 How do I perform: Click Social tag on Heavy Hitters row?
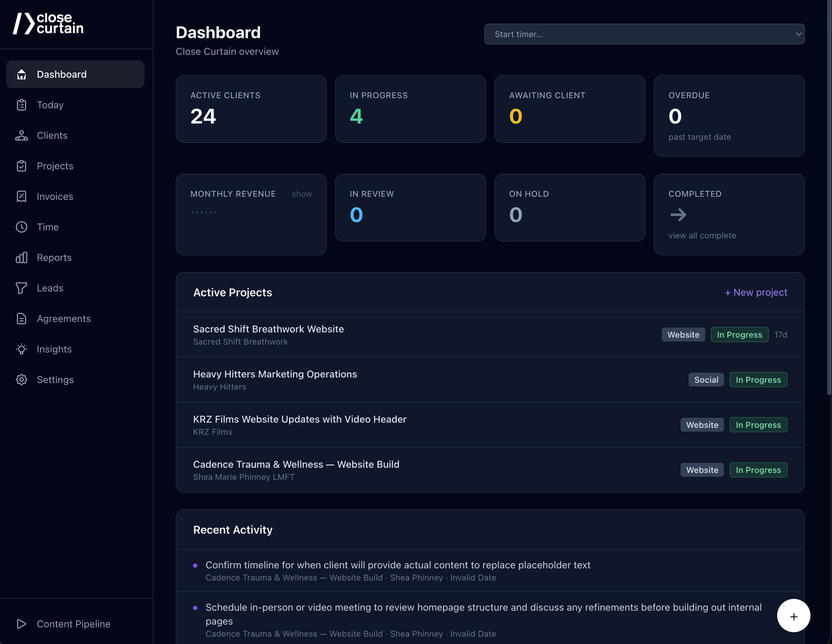coord(706,380)
